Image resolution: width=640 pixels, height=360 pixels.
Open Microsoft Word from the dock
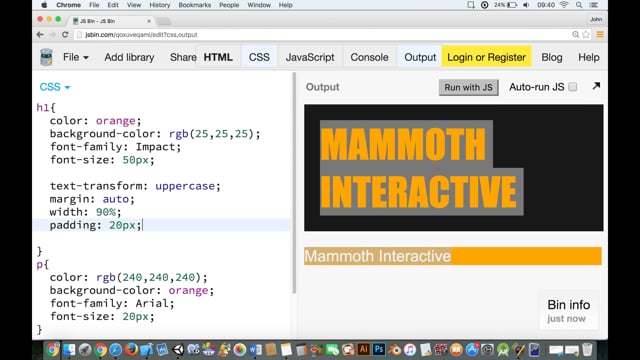[x=256, y=350]
